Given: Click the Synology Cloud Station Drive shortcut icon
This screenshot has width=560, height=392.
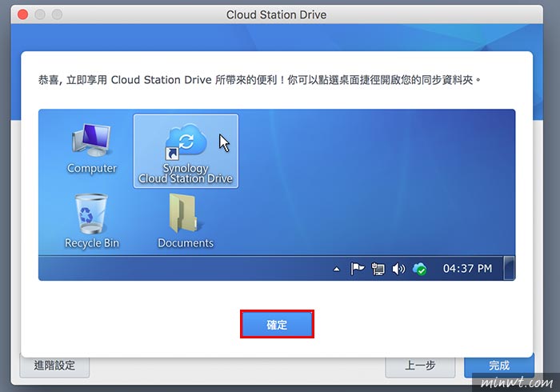Looking at the screenshot, I should coord(186,142).
